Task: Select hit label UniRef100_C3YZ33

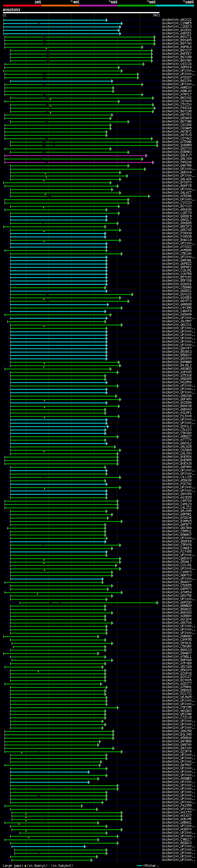Action: pyautogui.click(x=177, y=203)
